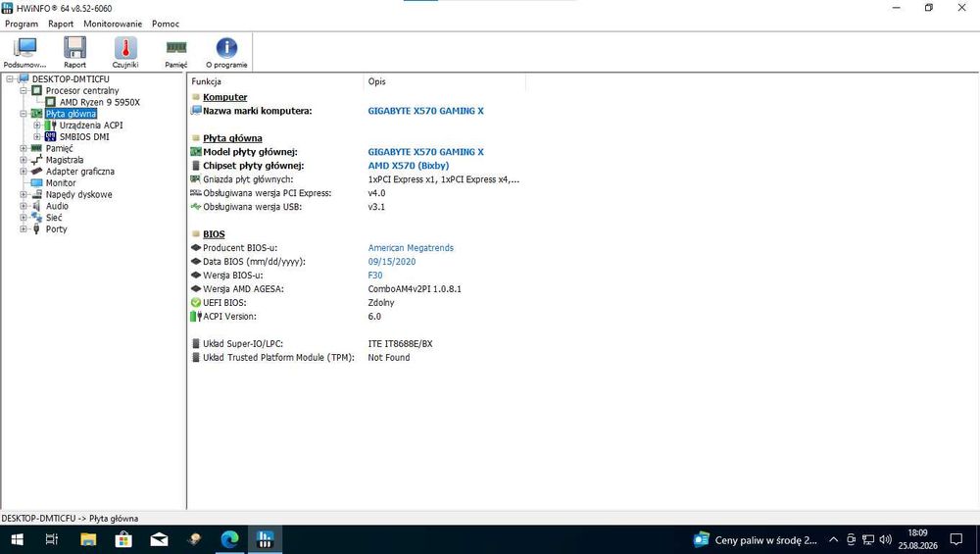Image resolution: width=980 pixels, height=554 pixels.
Task: Expand the Napędy dyskowe node
Action: tap(24, 194)
